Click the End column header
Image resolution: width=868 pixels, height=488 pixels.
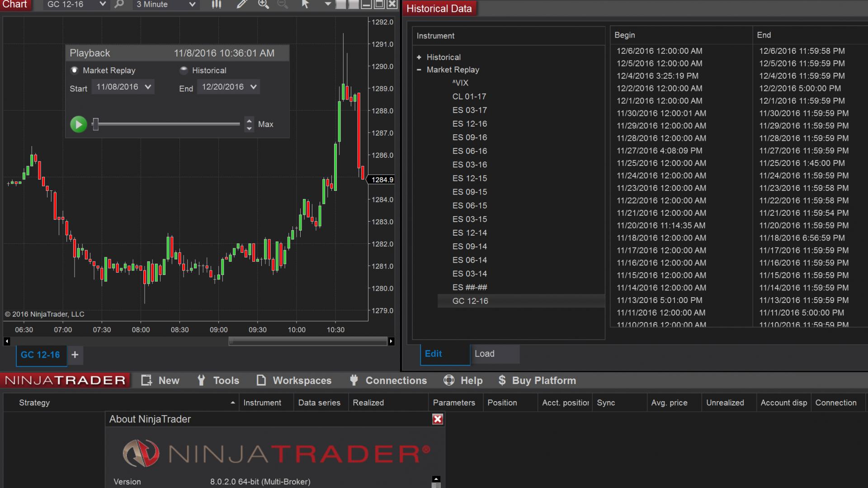click(810, 35)
